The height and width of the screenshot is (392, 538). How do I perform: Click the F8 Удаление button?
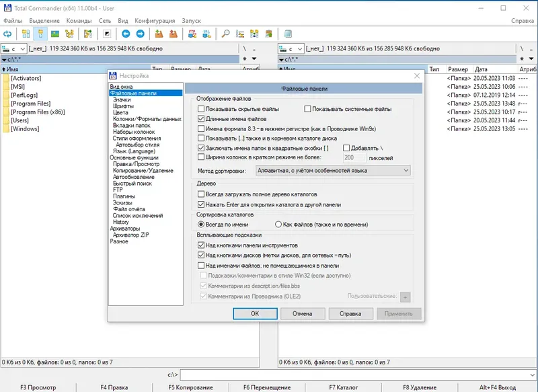click(420, 387)
